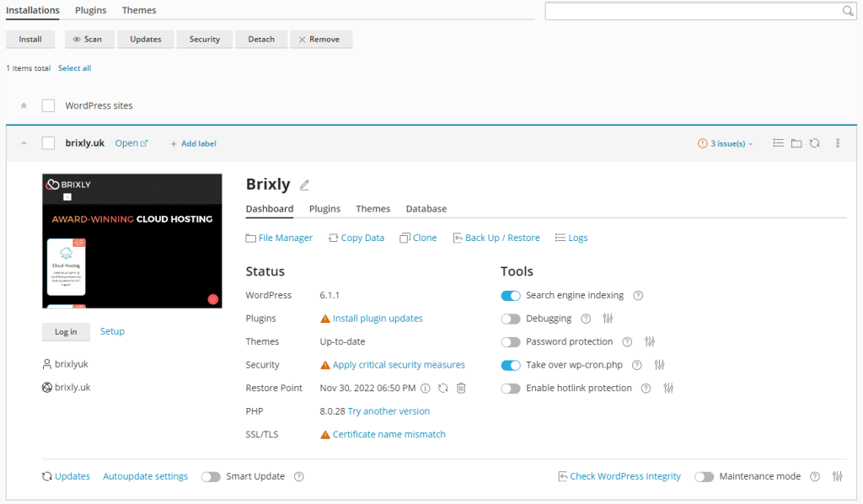Open wp-cron.php settings sliders icon
This screenshot has width=863, height=504.
pos(659,365)
